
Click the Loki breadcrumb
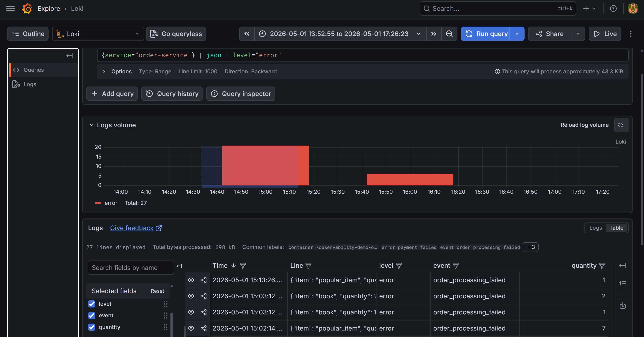click(77, 8)
